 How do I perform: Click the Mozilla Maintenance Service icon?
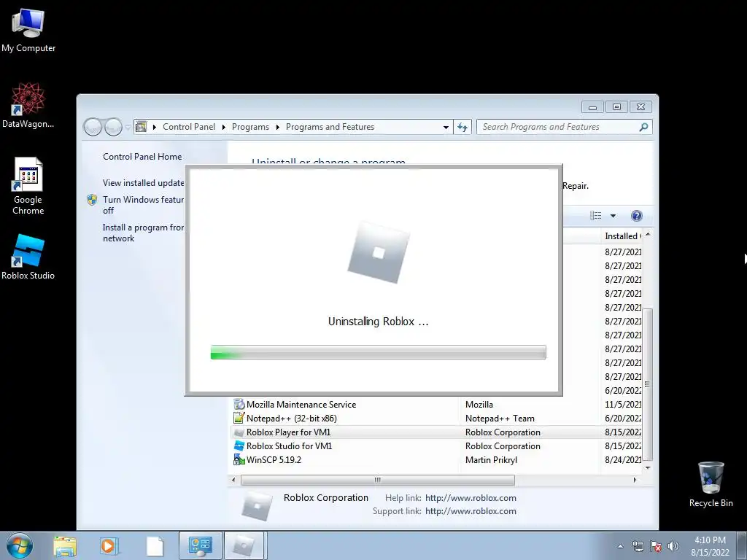click(x=239, y=404)
